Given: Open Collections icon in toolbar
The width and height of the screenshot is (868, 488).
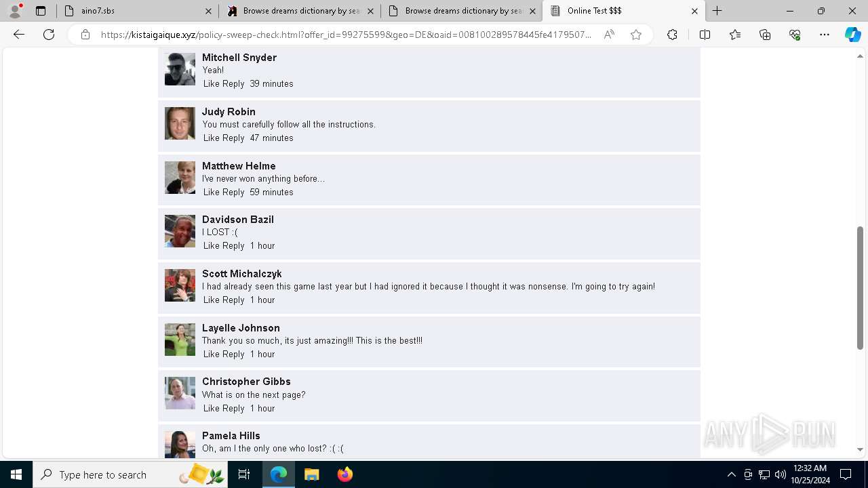Looking at the screenshot, I should pyautogui.click(x=765, y=35).
